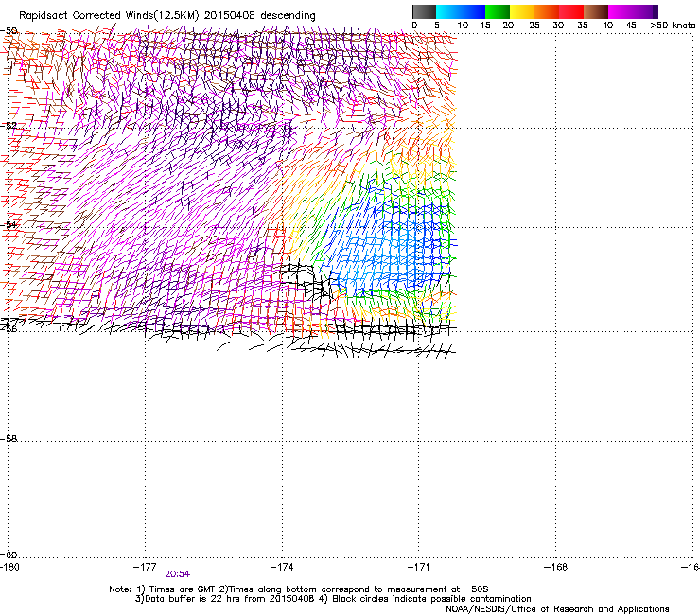
Task: Click the orange 25-30 knots legend segment
Action: 547,11
